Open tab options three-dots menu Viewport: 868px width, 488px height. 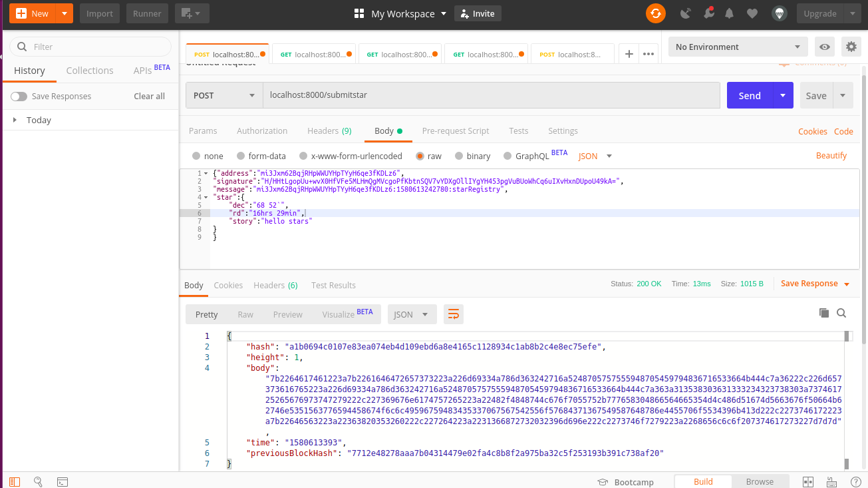[x=649, y=54]
